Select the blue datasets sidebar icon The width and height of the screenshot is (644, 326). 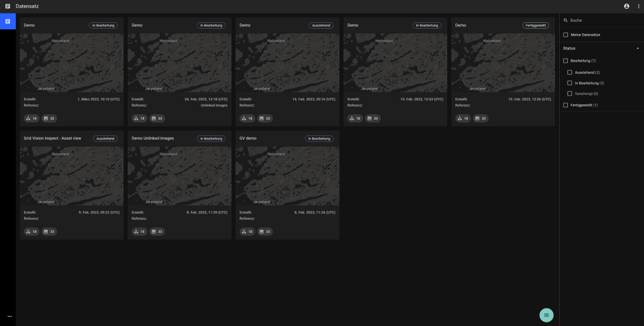click(8, 21)
